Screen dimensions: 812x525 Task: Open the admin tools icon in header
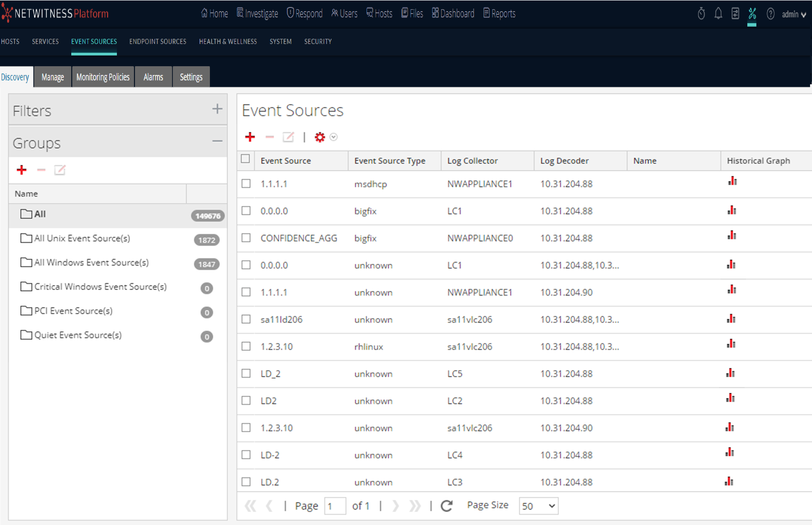click(x=752, y=14)
